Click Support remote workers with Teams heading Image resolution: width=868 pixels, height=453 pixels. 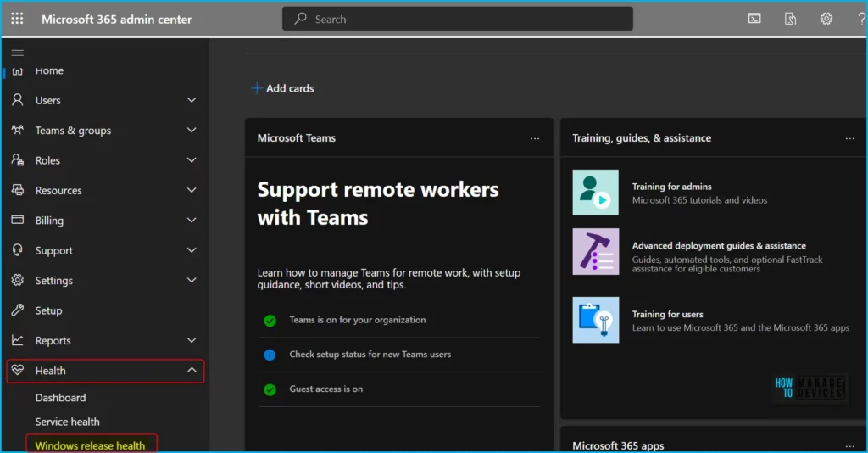coord(377,204)
